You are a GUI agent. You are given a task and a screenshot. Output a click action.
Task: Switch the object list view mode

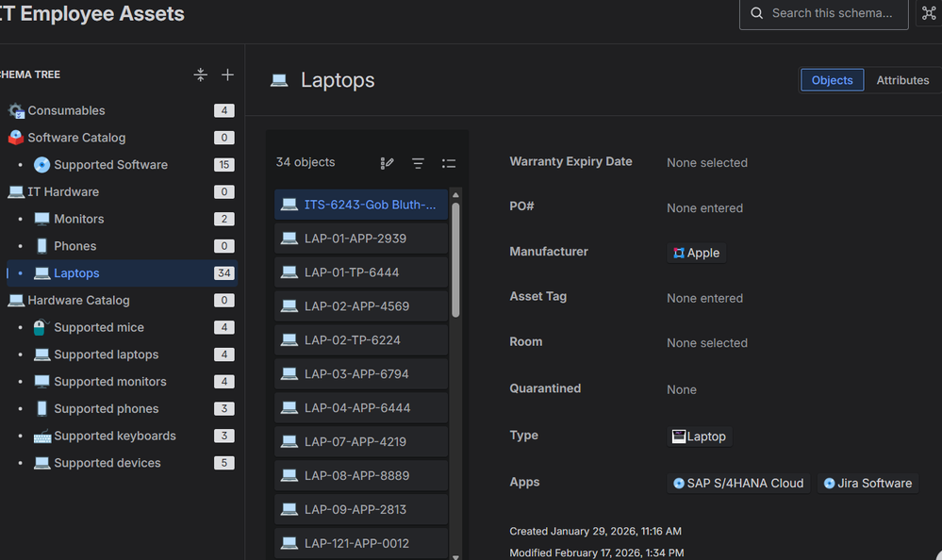coord(449,162)
